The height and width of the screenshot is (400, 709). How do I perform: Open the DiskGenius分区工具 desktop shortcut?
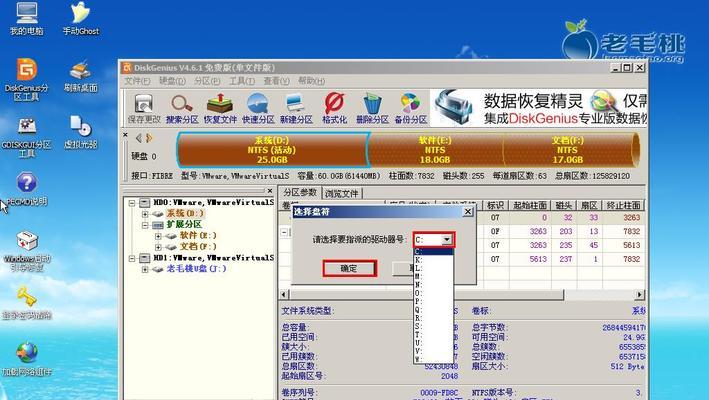tap(27, 80)
